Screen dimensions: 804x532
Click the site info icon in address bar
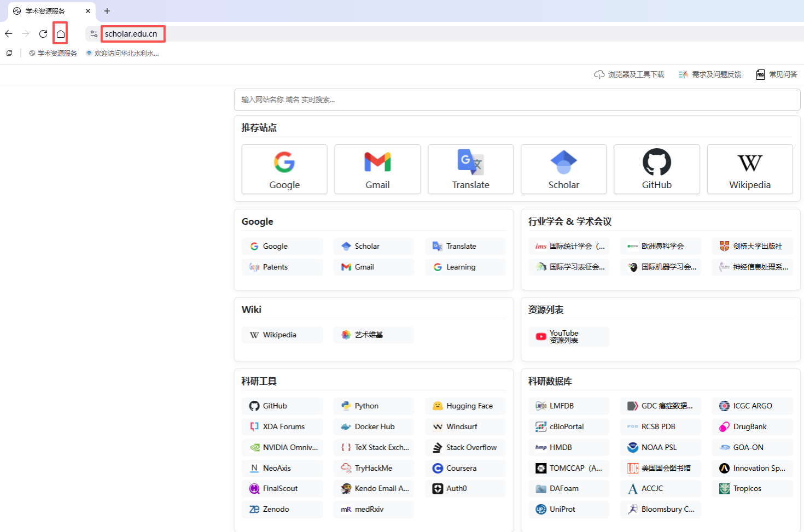(x=94, y=34)
